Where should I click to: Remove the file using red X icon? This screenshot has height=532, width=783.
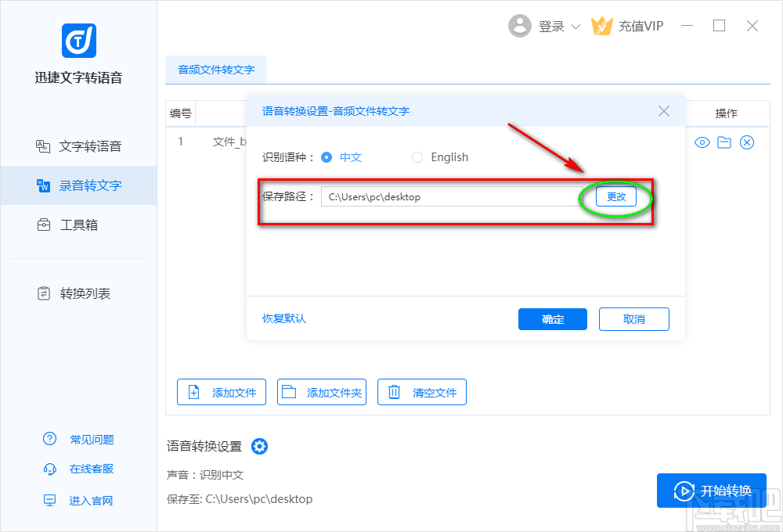(746, 142)
